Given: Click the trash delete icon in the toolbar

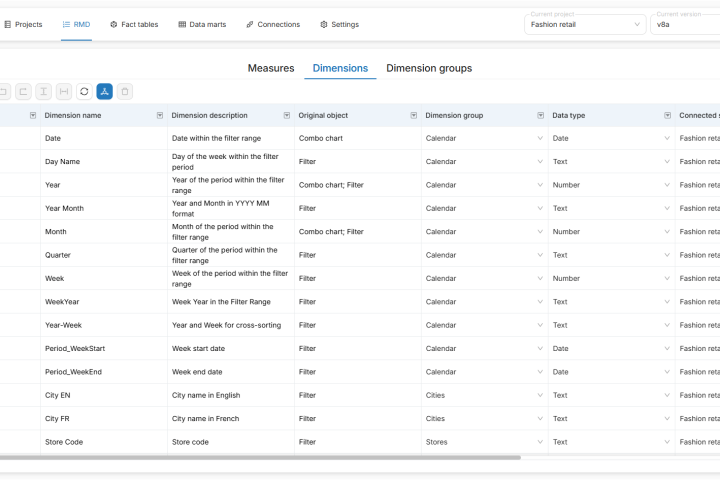Looking at the screenshot, I should pyautogui.click(x=124, y=92).
